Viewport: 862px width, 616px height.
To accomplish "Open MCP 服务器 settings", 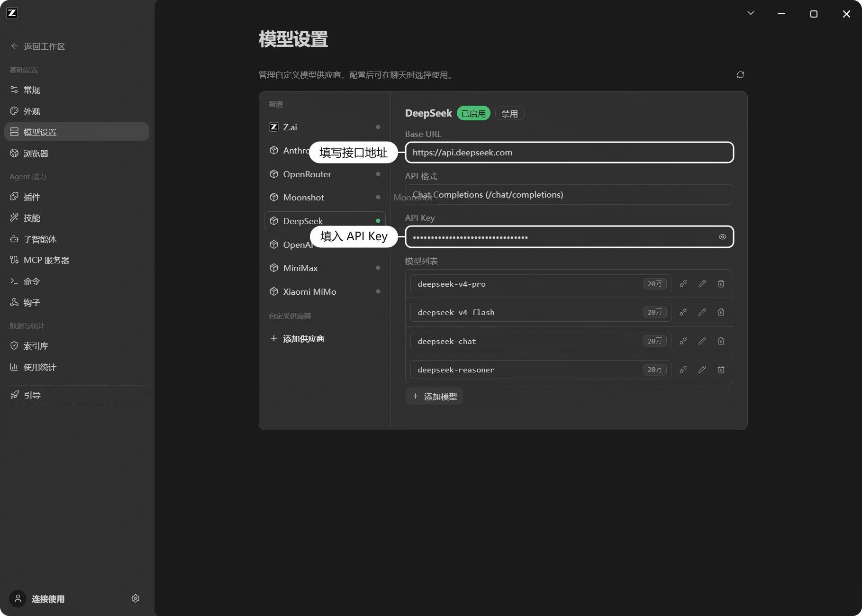I will [76, 260].
